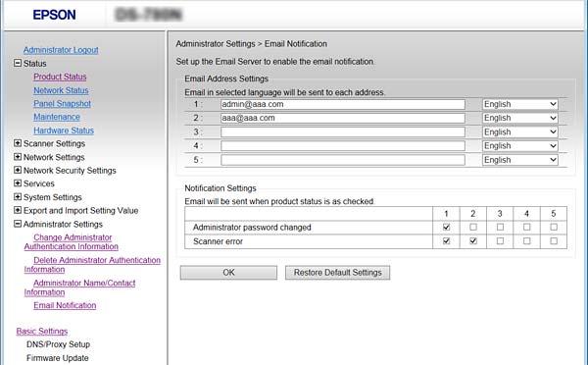Collapse the Status tree section
Image resolution: width=588 pixels, height=365 pixels.
pos(18,63)
